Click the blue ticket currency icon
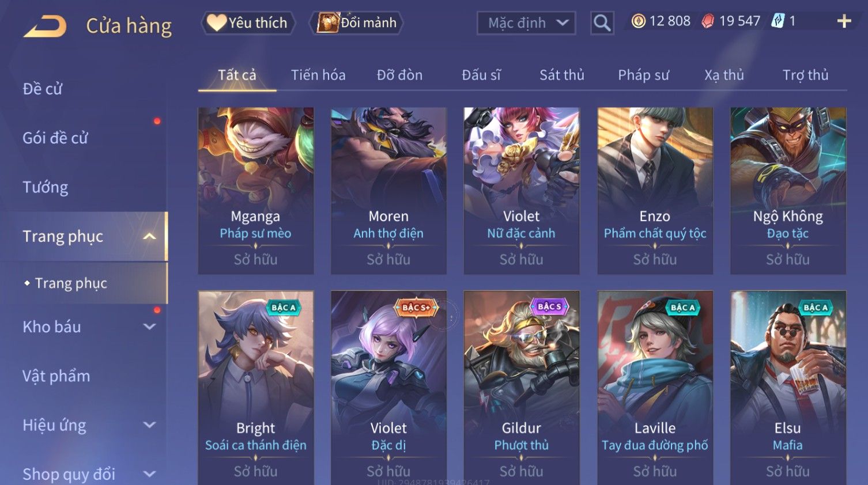868x485 pixels. tap(778, 21)
